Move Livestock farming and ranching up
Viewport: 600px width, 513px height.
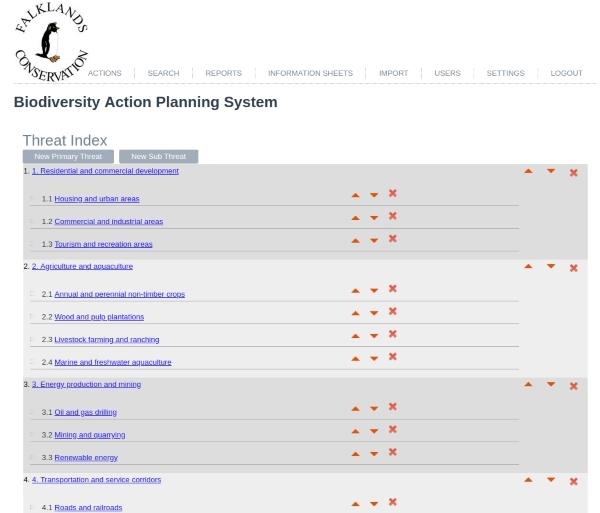(355, 336)
